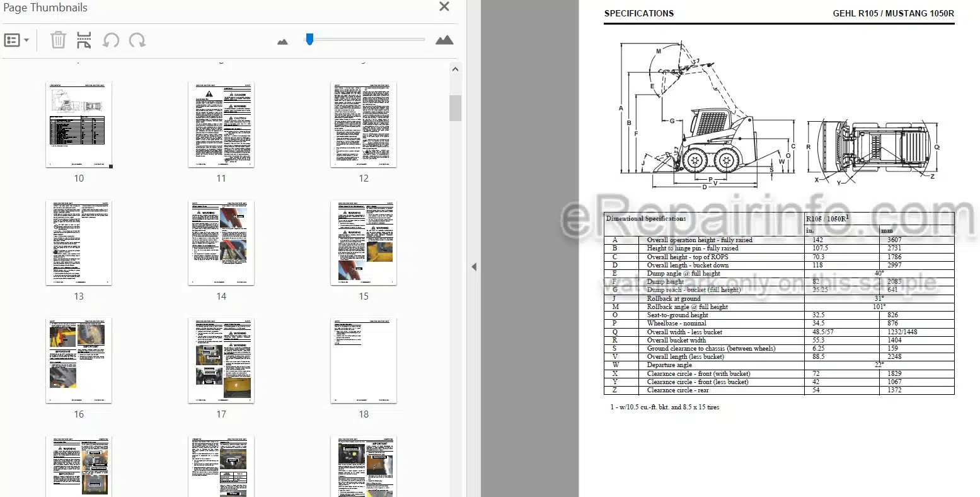Screen dimensions: 980x497
Task: Select page 12 thumbnail
Action: point(364,124)
